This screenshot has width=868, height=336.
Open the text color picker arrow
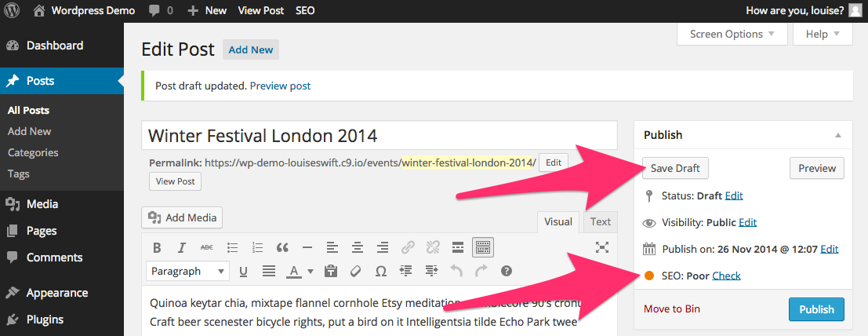click(311, 272)
